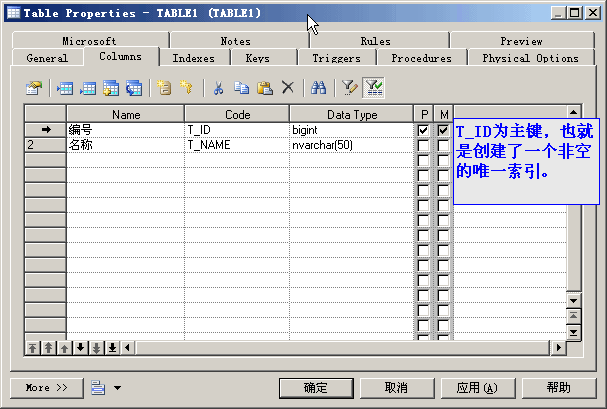The height and width of the screenshot is (409, 607).
Task: Select the bigint data type cell
Action: [352, 130]
